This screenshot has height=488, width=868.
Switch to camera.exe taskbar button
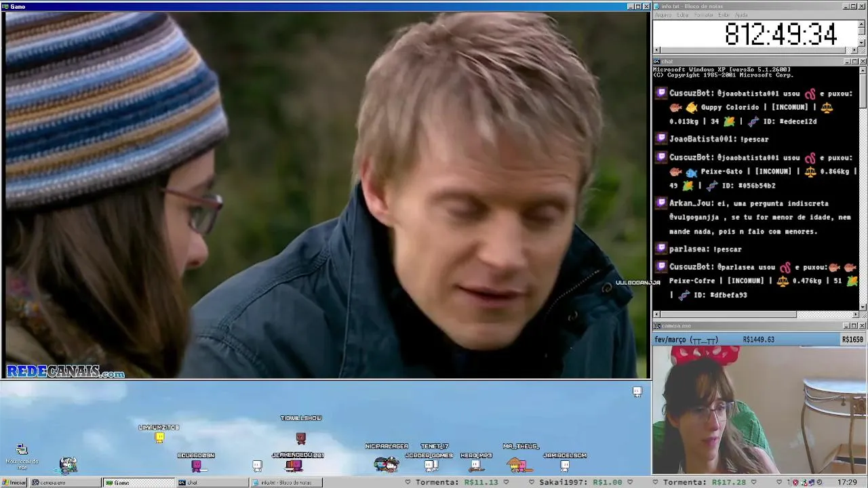(64, 483)
